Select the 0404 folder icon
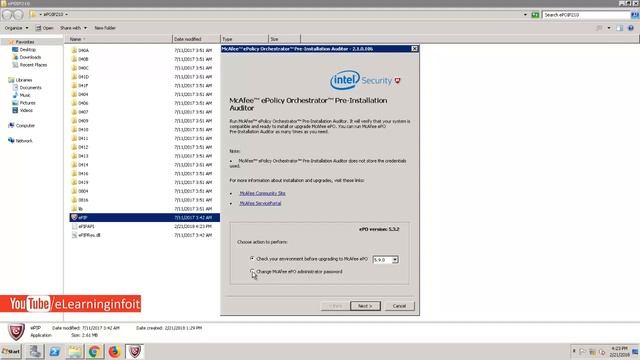This screenshot has width=640, height=360. pyautogui.click(x=74, y=94)
